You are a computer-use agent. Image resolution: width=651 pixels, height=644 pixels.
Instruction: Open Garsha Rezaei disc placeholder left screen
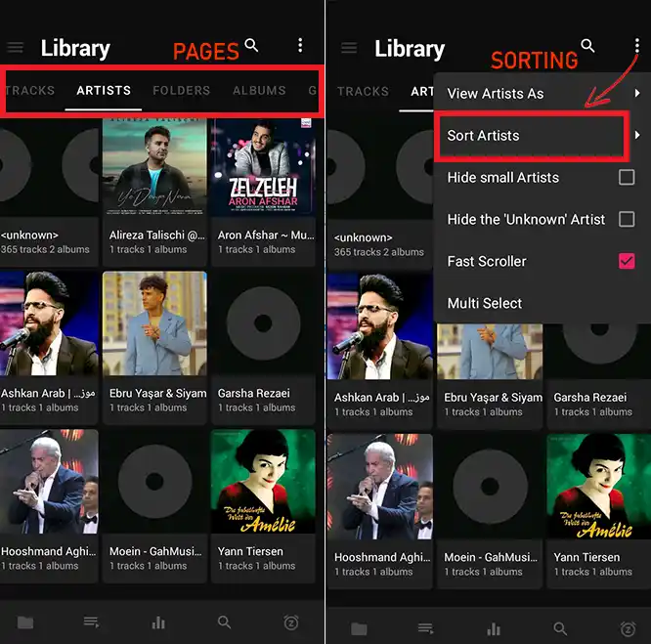[263, 323]
